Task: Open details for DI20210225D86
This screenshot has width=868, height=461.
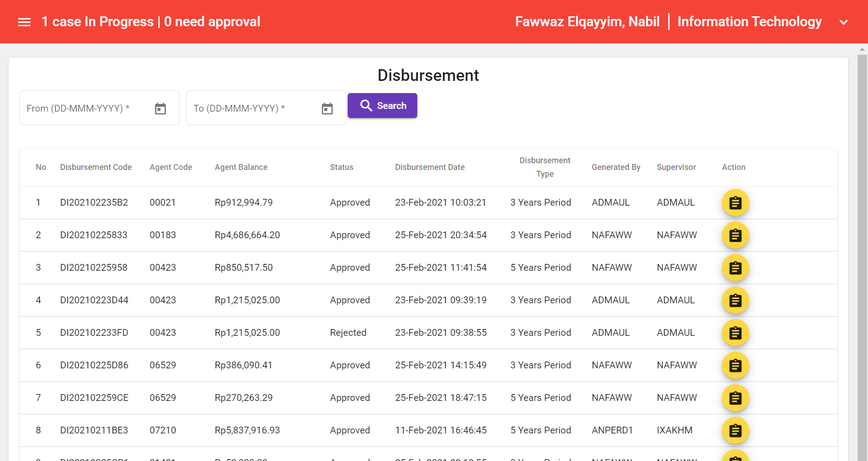Action: pyautogui.click(x=736, y=365)
